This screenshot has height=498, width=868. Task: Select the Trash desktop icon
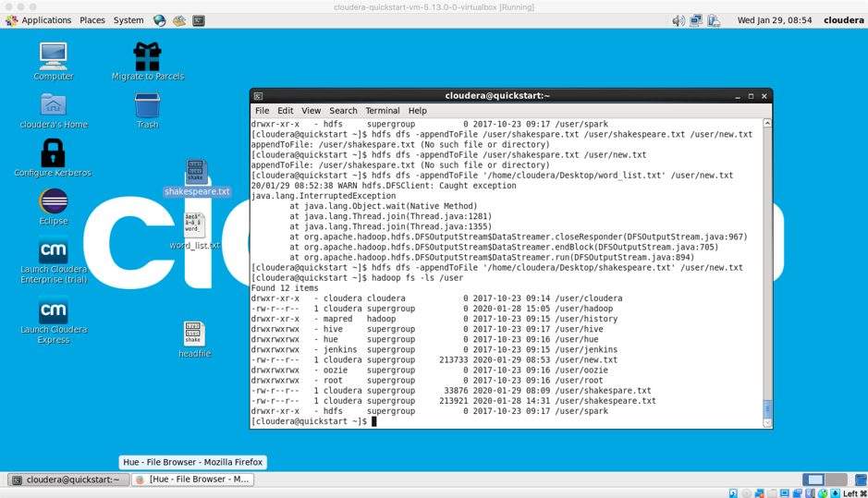pos(147,111)
